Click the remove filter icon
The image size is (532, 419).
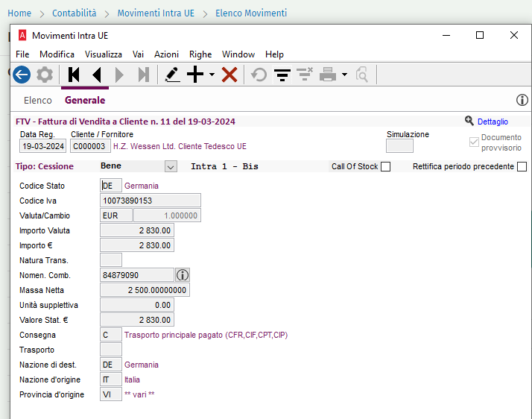304,75
